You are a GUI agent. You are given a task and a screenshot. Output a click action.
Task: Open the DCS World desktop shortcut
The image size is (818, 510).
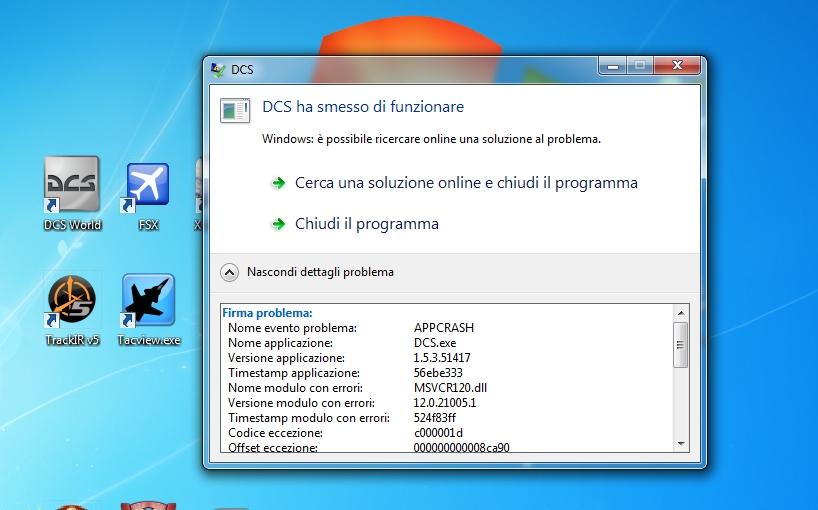coord(72,193)
